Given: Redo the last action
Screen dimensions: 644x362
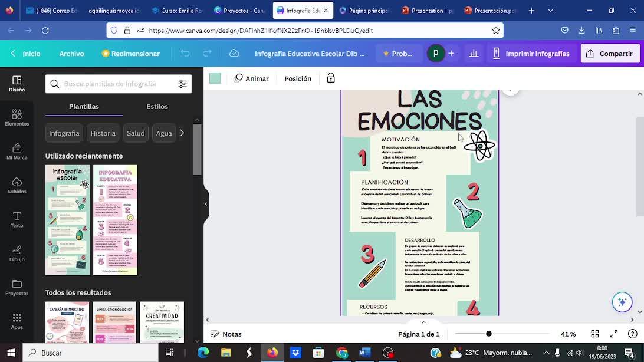Looking at the screenshot, I should [208, 53].
